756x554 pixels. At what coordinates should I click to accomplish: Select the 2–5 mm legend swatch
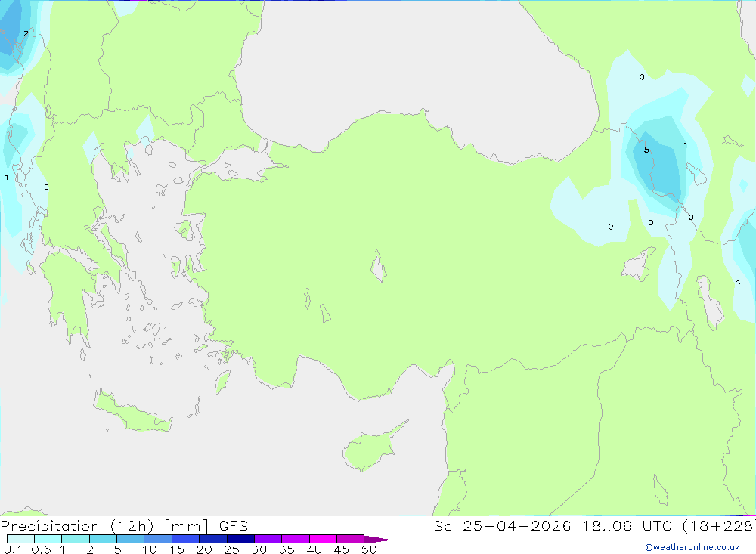coord(103,539)
